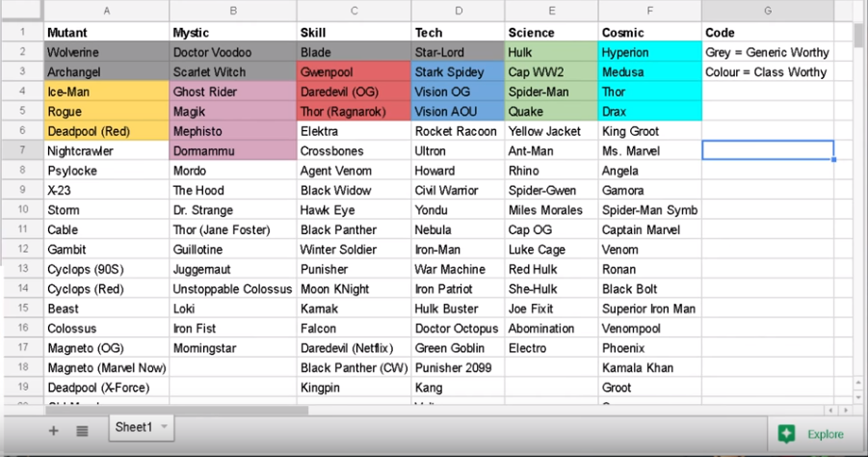This screenshot has width=868, height=457.
Task: Select column E header
Action: [552, 11]
